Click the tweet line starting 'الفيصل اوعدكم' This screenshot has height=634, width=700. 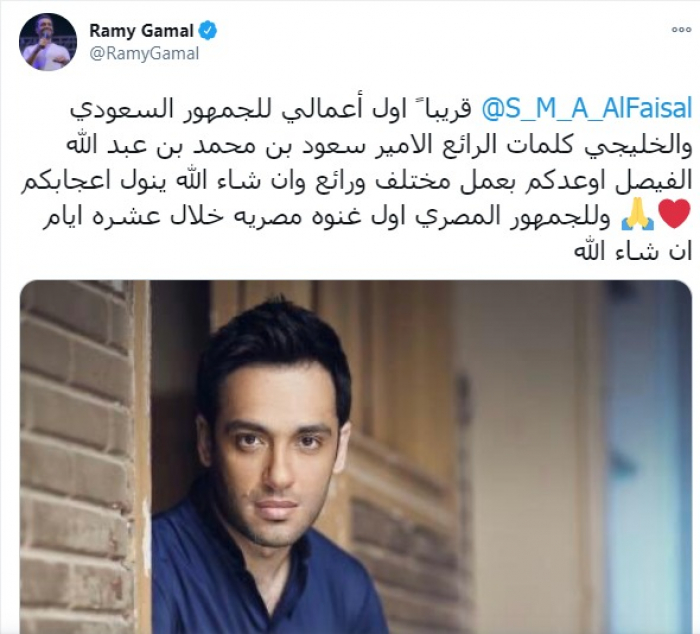356,181
